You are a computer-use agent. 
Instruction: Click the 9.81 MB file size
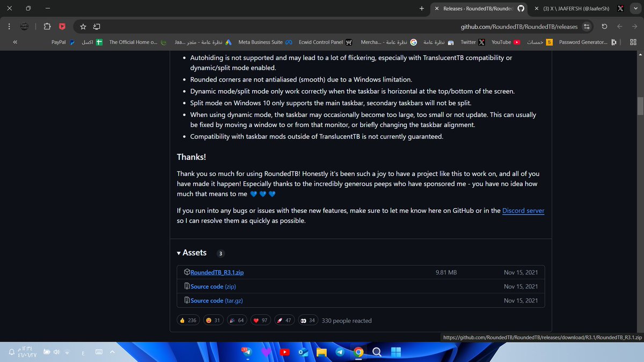pyautogui.click(x=446, y=272)
